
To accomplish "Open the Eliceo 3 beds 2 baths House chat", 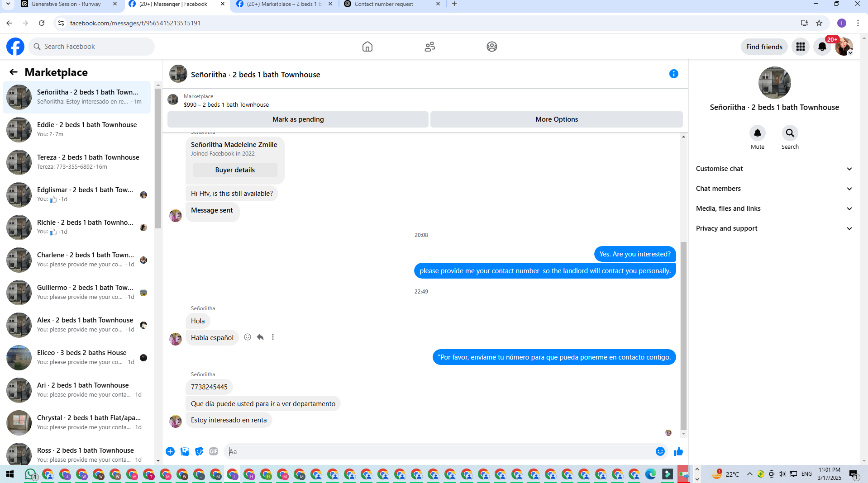I will (x=77, y=357).
